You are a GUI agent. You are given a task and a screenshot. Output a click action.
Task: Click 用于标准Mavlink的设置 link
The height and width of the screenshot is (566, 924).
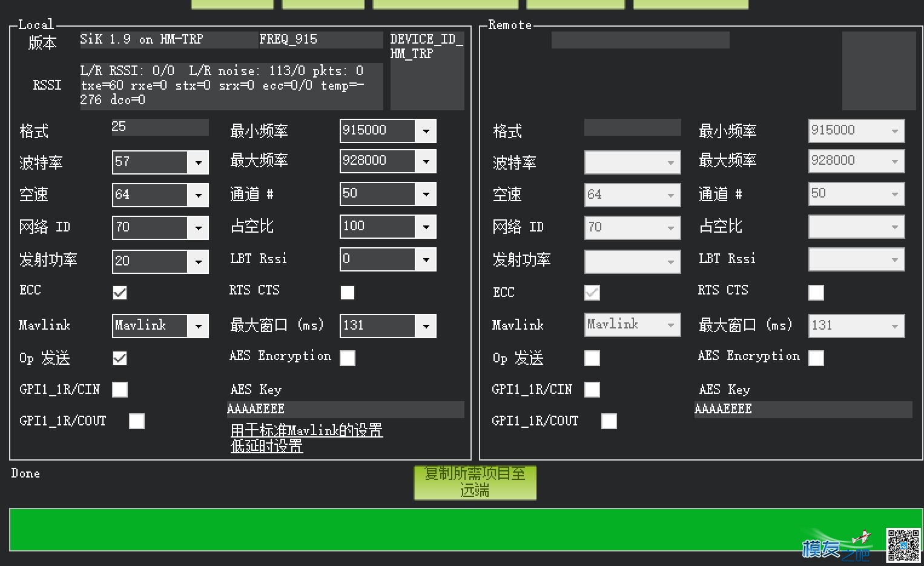click(306, 430)
